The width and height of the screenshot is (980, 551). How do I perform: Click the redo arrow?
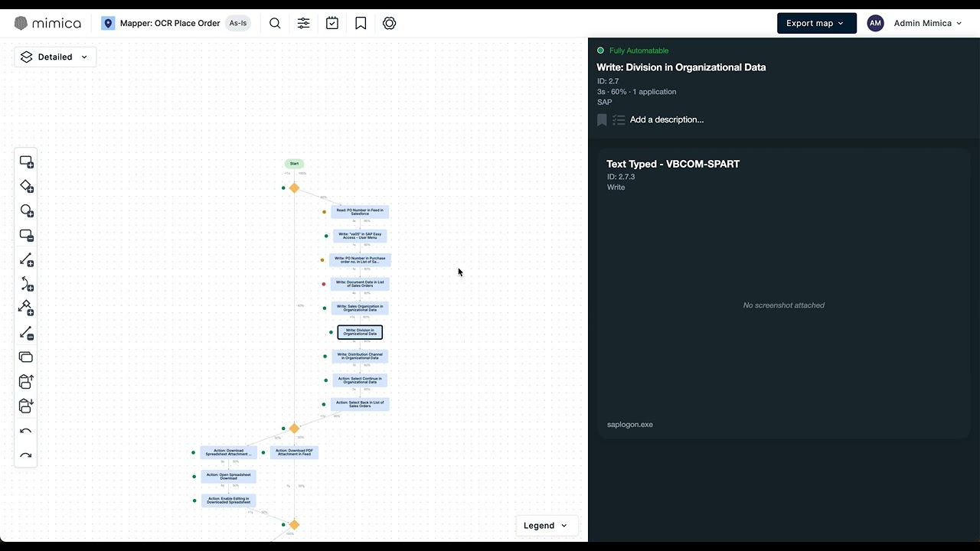click(26, 455)
